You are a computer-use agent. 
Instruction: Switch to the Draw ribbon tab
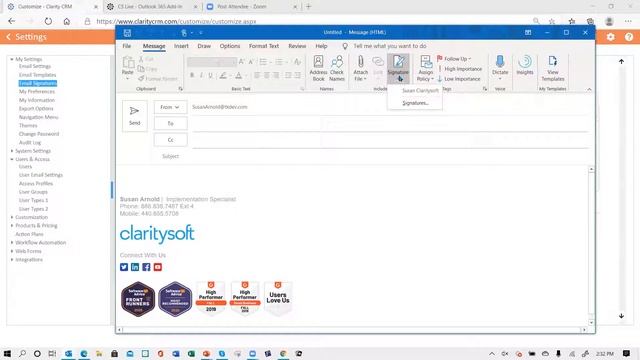[204, 46]
